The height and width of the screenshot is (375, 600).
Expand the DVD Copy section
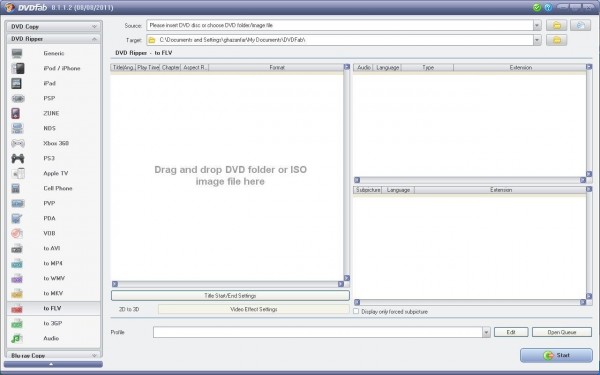pos(54,26)
